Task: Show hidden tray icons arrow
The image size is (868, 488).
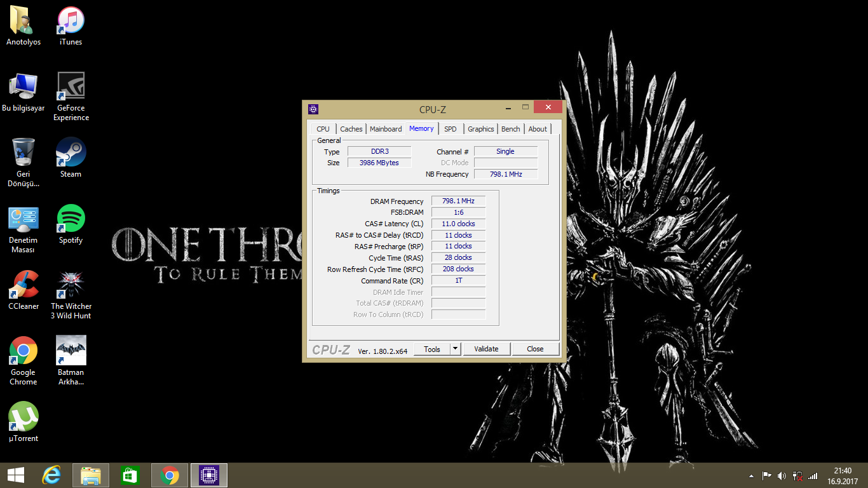Action: tap(752, 476)
